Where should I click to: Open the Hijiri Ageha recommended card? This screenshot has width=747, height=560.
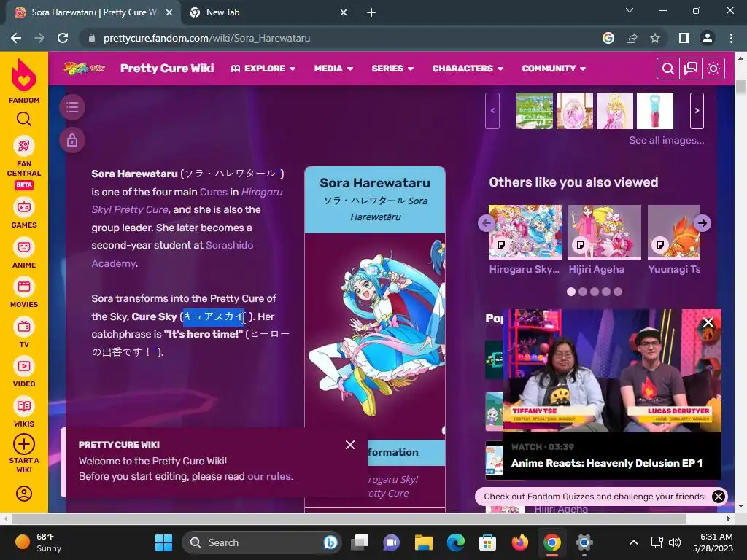605,240
